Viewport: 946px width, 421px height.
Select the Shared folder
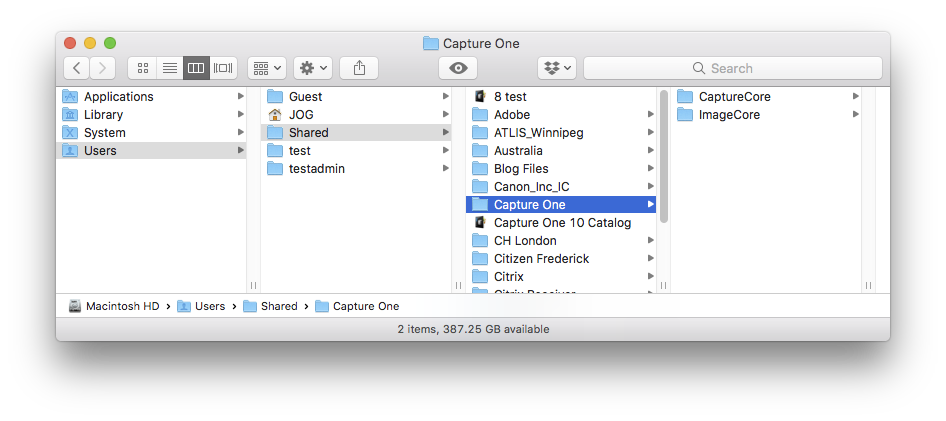tap(356, 133)
